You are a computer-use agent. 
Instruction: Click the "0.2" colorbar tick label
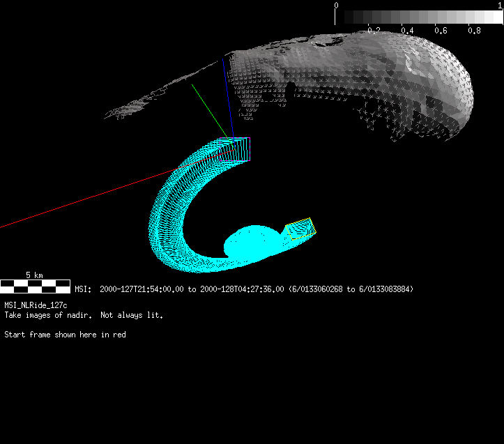coord(374,31)
